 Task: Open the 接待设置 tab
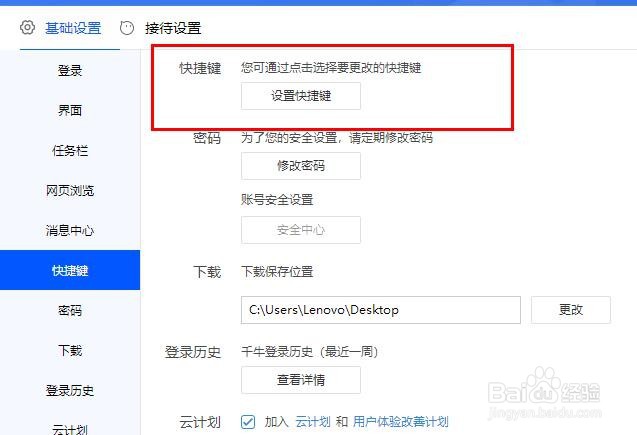tap(173, 28)
